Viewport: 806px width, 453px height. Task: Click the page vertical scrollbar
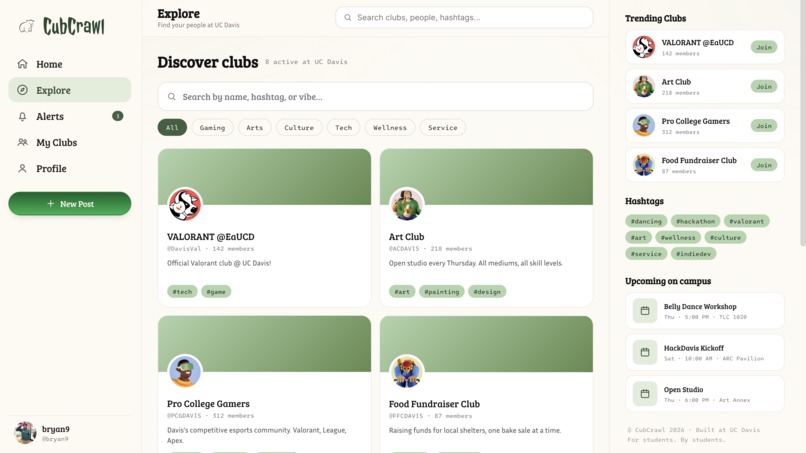pyautogui.click(x=802, y=123)
